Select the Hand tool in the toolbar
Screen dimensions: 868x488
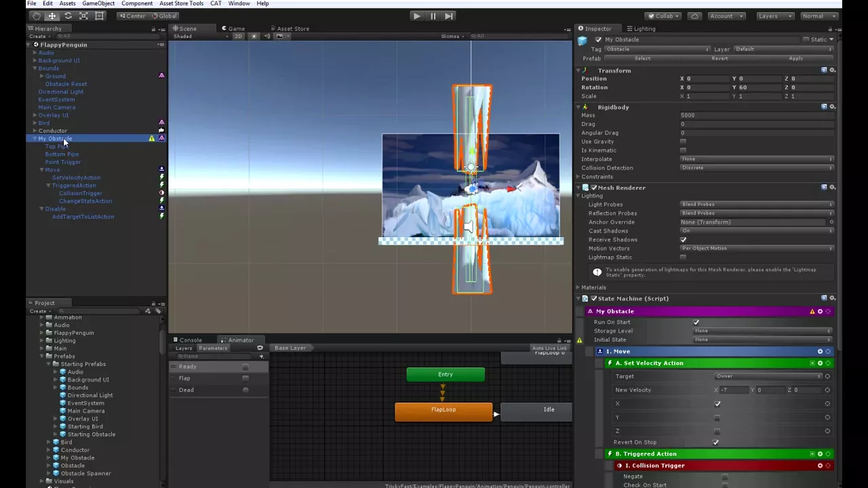pos(37,16)
